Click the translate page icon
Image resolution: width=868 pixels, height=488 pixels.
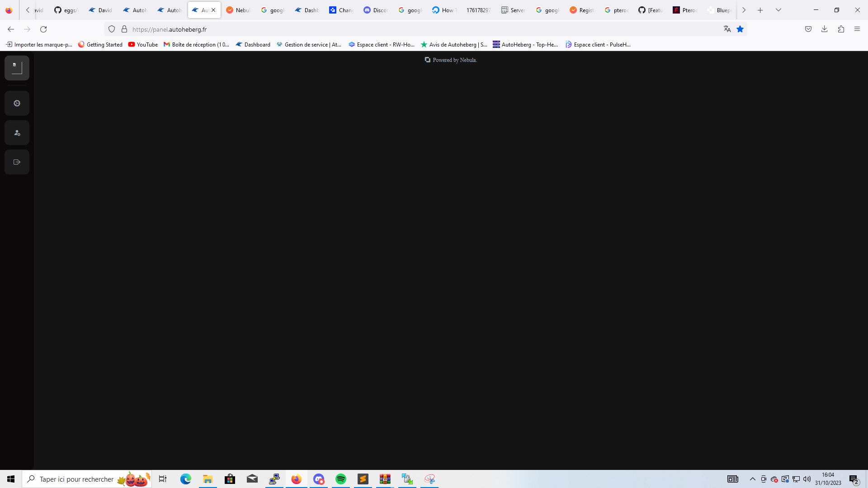(x=727, y=29)
